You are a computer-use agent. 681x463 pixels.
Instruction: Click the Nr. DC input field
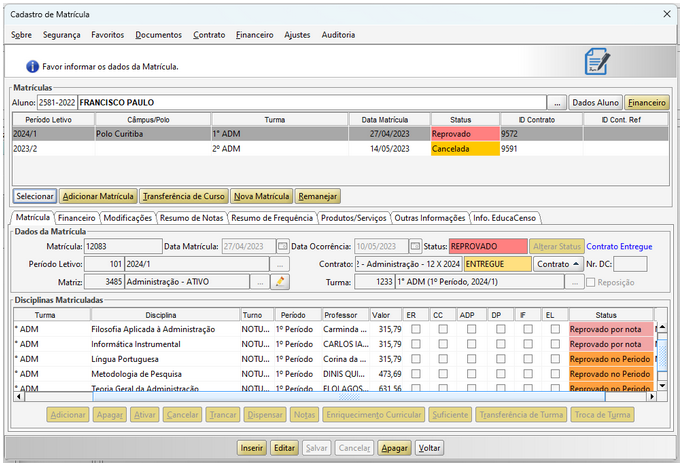(x=630, y=264)
